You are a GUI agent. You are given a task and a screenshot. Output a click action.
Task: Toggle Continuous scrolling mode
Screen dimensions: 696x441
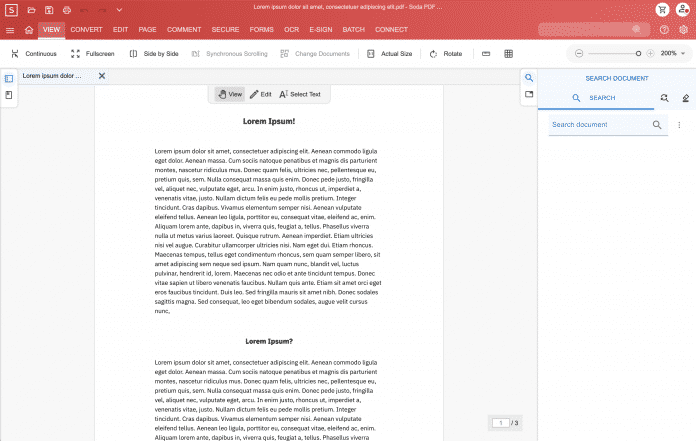[34, 54]
